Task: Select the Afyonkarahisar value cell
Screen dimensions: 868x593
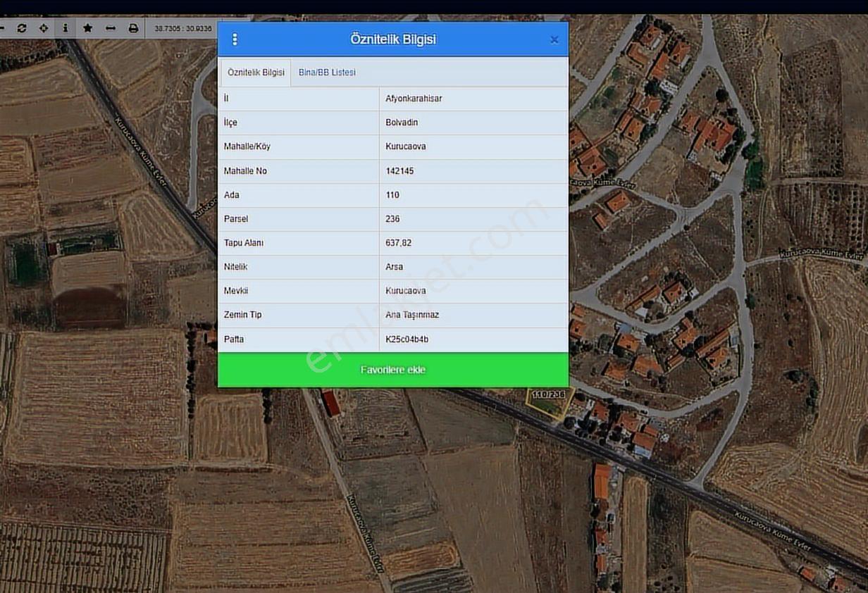Action: (473, 99)
